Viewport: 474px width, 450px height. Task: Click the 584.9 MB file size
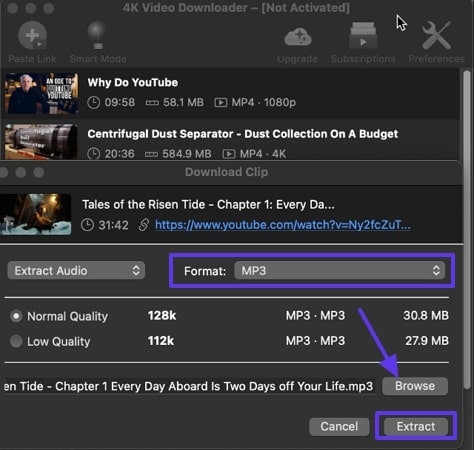[187, 154]
